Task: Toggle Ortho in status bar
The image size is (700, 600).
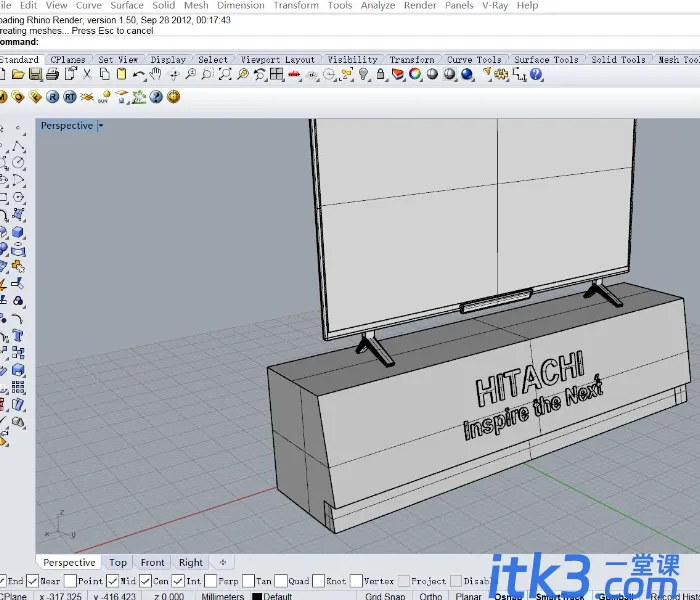Action: 430,596
